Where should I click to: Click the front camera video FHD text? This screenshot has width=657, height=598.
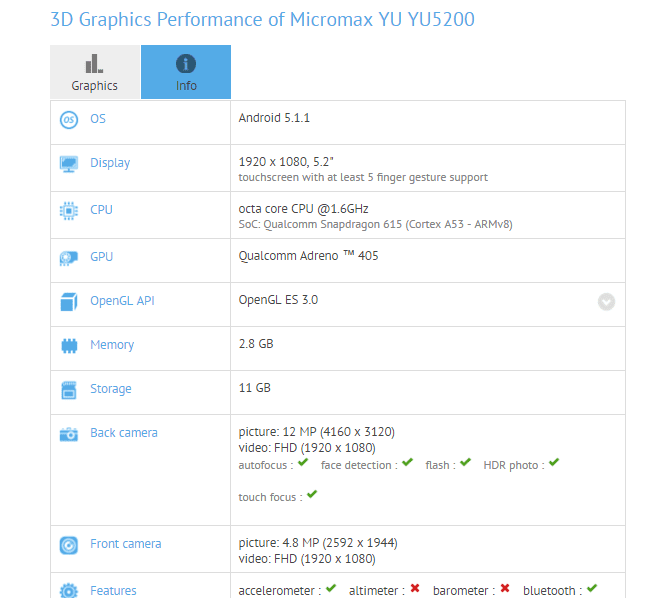[x=307, y=559]
